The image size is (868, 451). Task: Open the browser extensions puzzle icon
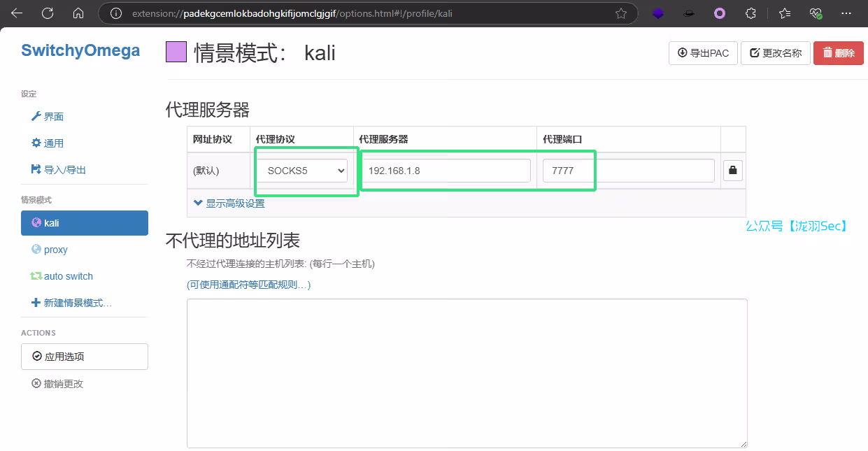750,13
